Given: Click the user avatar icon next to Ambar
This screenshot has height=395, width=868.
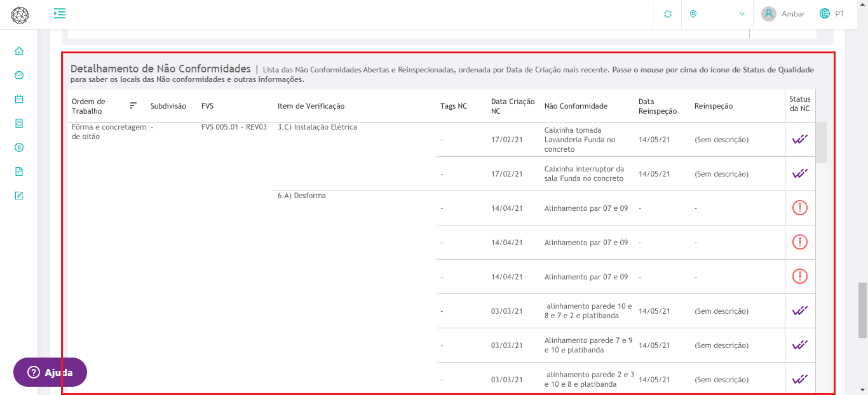Looking at the screenshot, I should [x=769, y=14].
